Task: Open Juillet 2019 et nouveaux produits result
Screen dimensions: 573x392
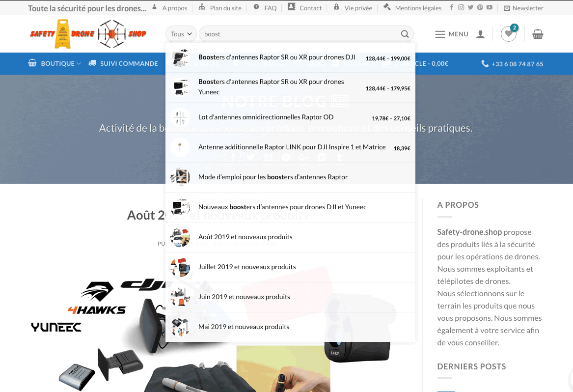Action: click(x=291, y=267)
